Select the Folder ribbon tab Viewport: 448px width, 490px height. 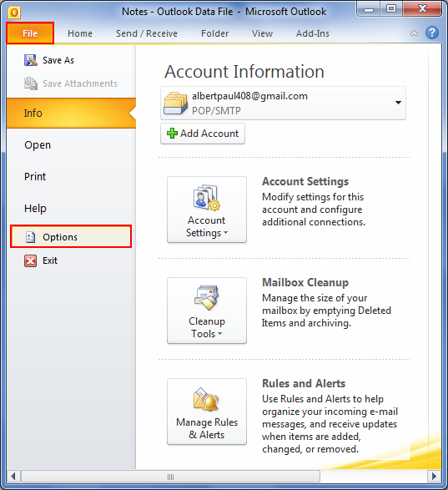214,33
